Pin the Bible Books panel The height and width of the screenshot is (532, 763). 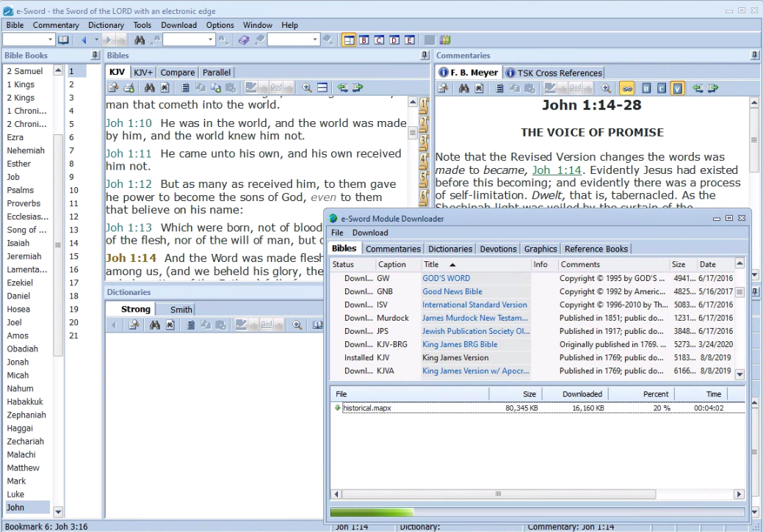point(95,56)
